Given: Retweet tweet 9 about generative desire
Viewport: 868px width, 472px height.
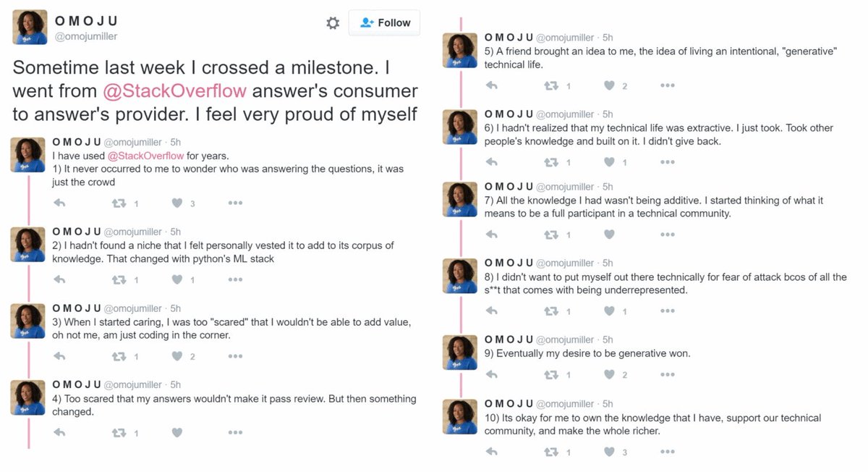Looking at the screenshot, I should click(551, 375).
